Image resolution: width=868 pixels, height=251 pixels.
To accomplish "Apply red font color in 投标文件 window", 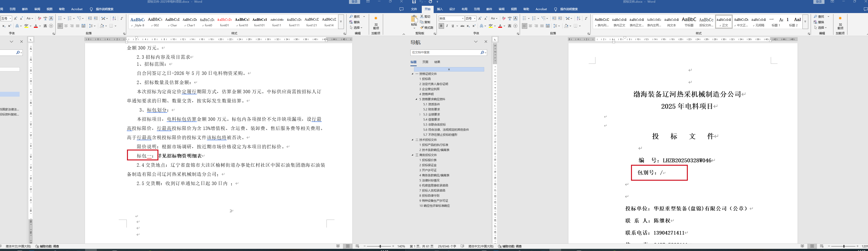I will tap(500, 26).
